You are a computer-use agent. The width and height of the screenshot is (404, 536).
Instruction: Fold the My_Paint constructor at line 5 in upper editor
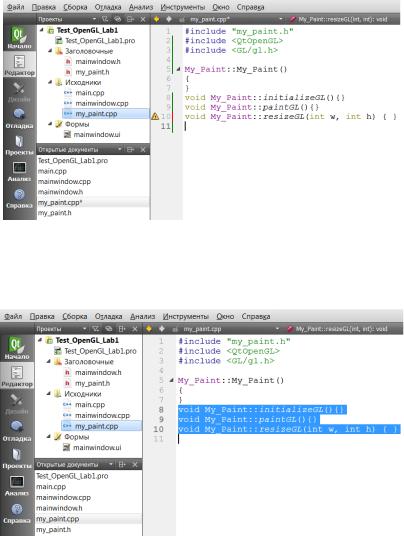coord(178,69)
